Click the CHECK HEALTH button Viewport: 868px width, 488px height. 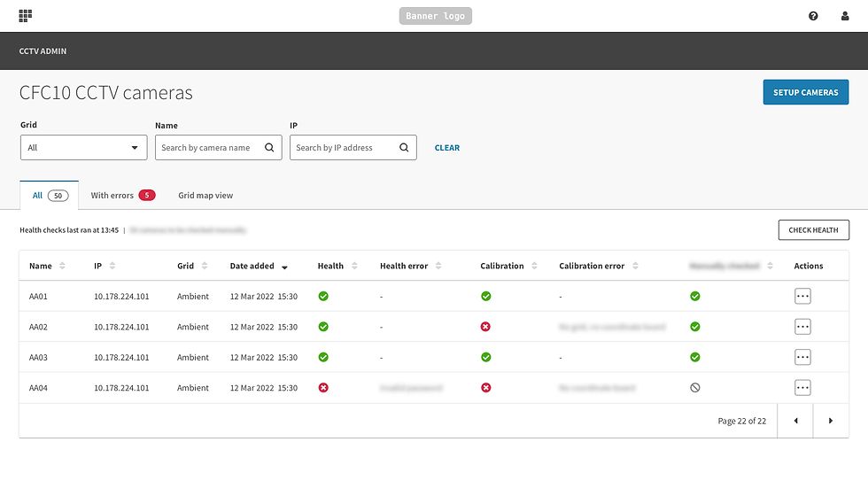(813, 230)
